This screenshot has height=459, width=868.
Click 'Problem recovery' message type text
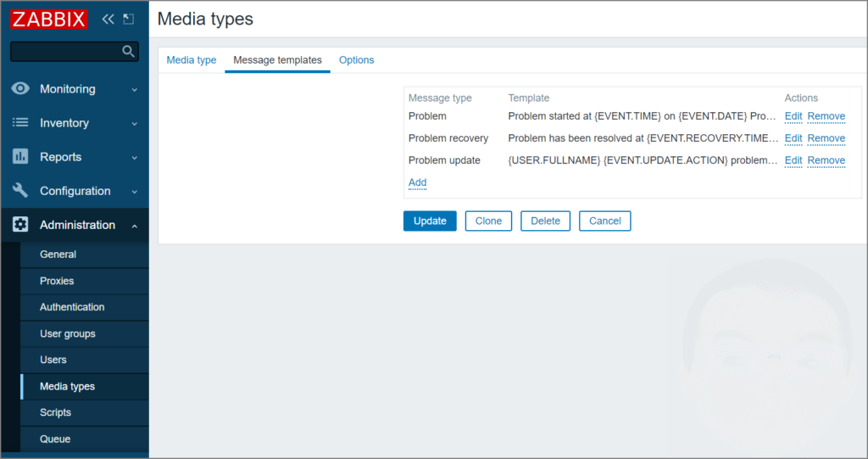[x=448, y=138]
